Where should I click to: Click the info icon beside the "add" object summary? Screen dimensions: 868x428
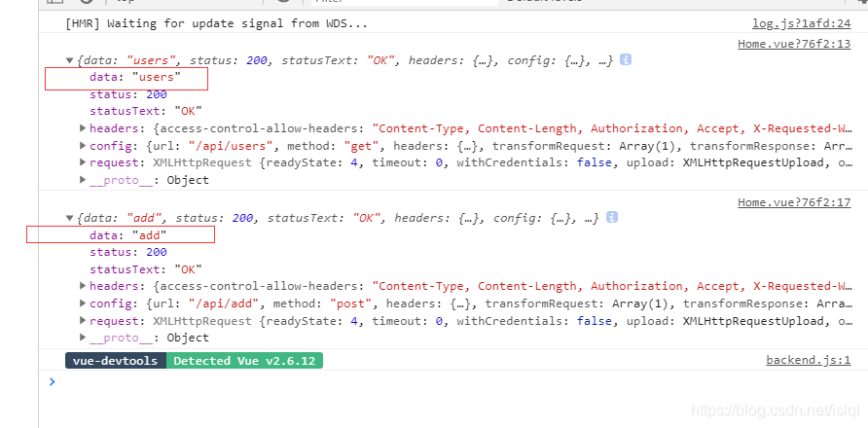pyautogui.click(x=612, y=218)
